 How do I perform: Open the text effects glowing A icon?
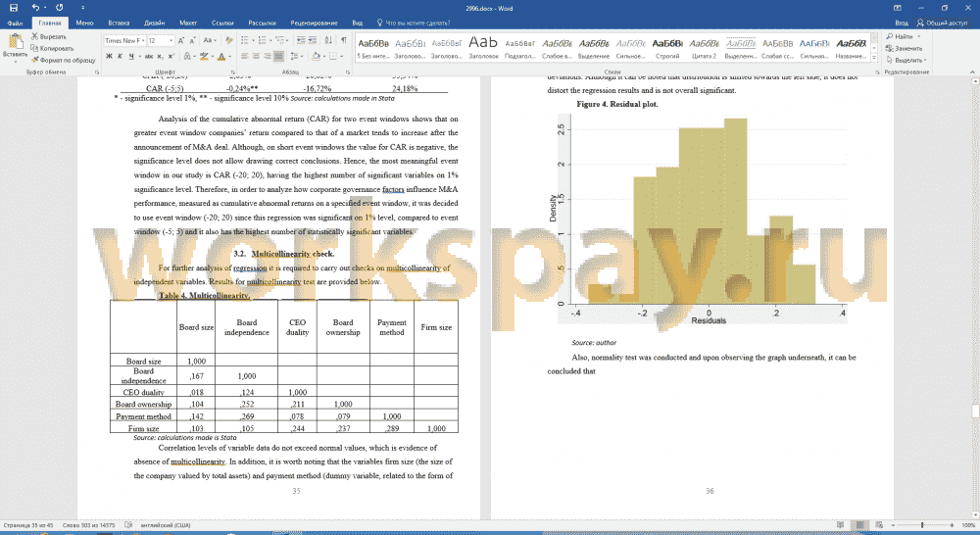click(x=187, y=56)
